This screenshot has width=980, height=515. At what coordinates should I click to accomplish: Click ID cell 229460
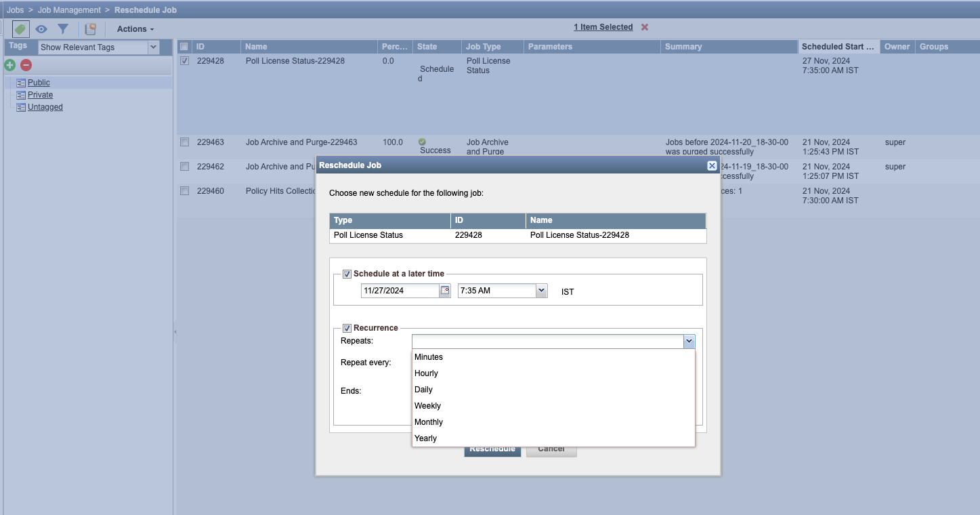coord(211,191)
